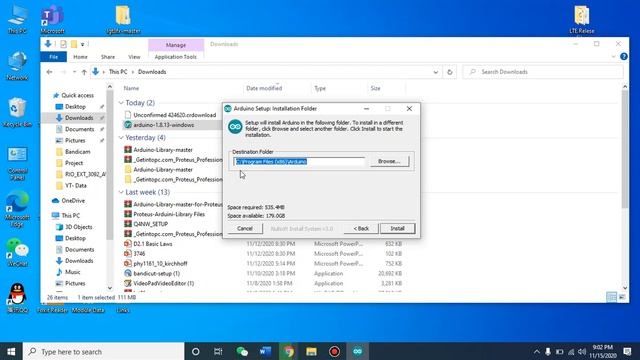
Task: Click Back in Arduino Setup
Action: click(361, 229)
